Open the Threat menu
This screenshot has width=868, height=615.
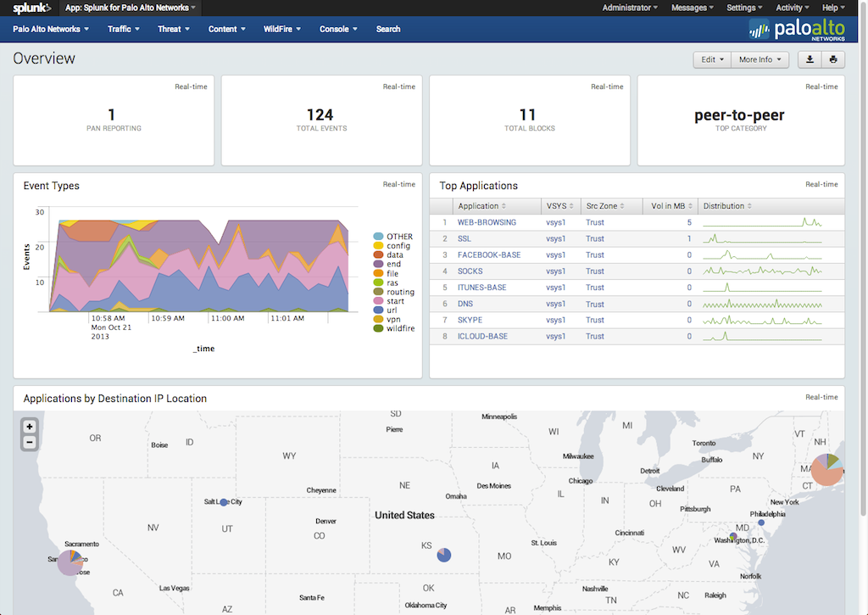pyautogui.click(x=173, y=29)
